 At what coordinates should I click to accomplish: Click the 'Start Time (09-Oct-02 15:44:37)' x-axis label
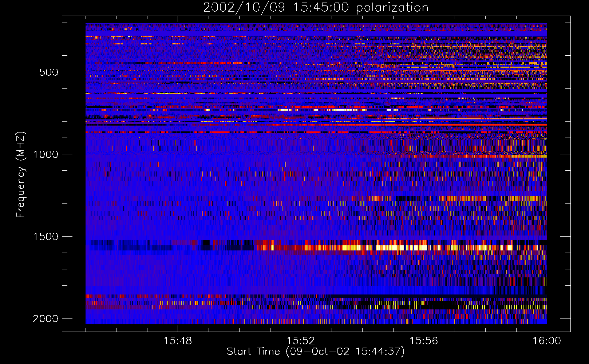(x=316, y=352)
